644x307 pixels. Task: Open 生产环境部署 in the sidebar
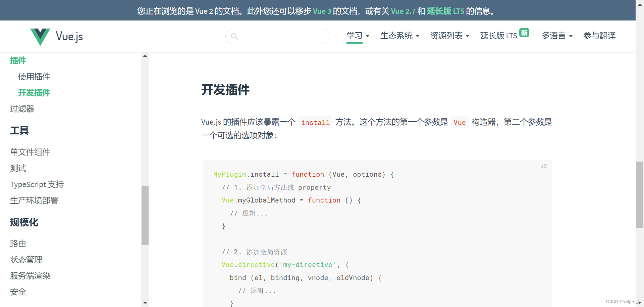34,201
